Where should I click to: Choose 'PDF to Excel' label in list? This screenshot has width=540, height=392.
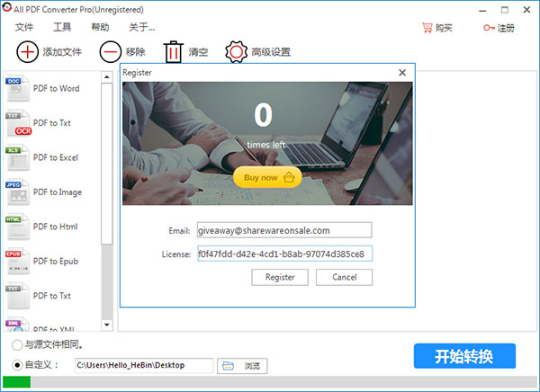click(x=56, y=157)
